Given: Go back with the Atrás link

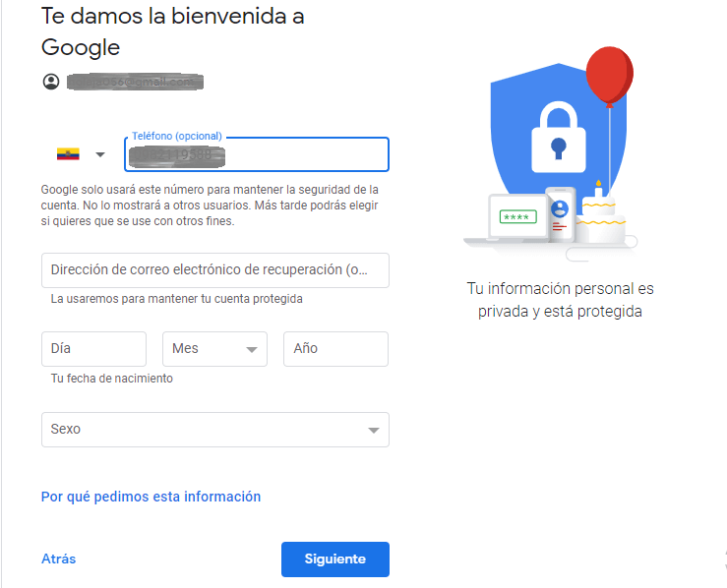Looking at the screenshot, I should point(58,559).
